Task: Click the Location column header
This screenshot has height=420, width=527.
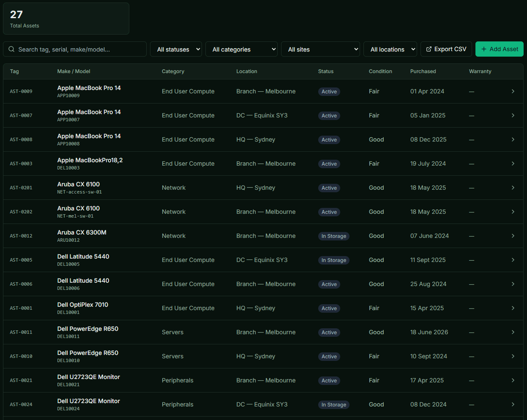Action: [247, 71]
